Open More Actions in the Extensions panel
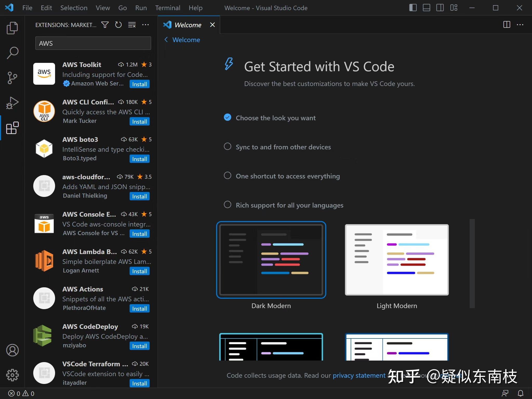This screenshot has width=532, height=399. tap(145, 25)
